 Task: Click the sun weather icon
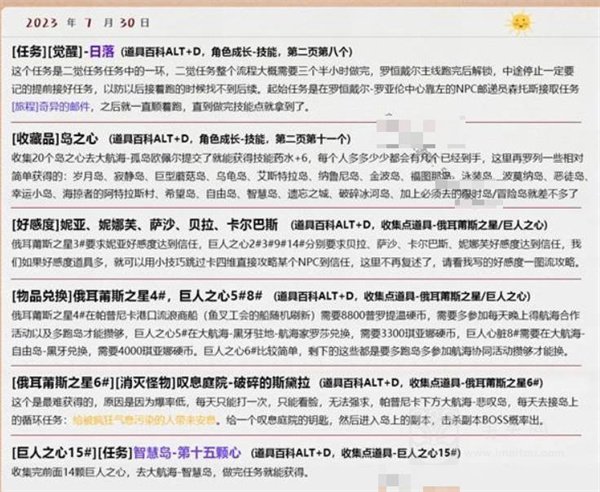pos(519,23)
